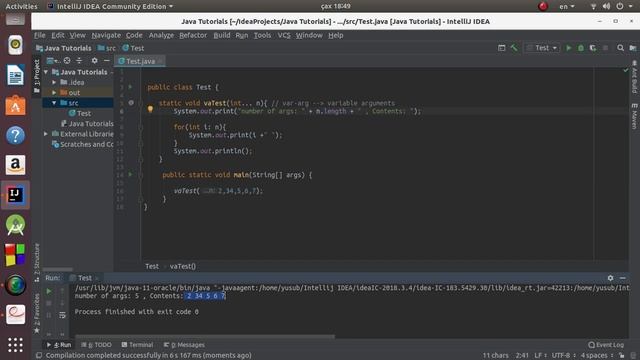Toggle the read-only lock in status bar
This screenshot has height=360, width=640.
[x=622, y=356]
